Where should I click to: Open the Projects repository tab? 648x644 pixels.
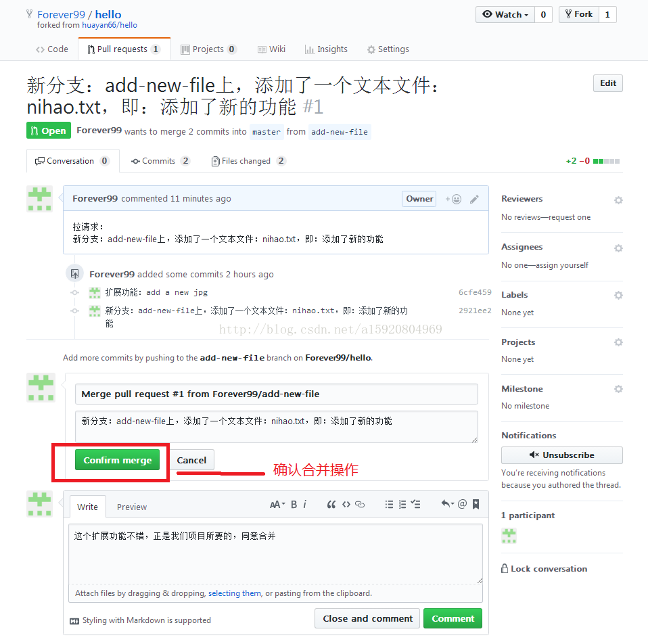(x=208, y=49)
